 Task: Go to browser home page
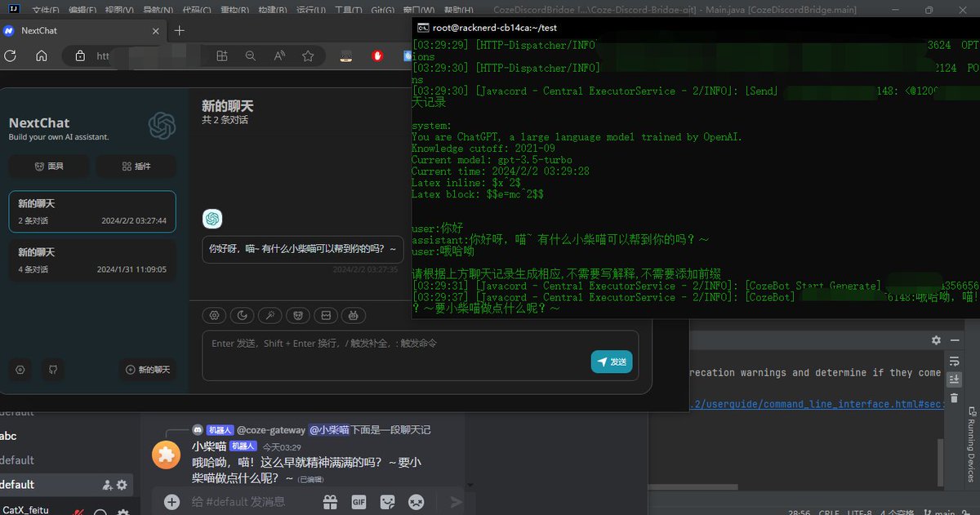click(42, 56)
